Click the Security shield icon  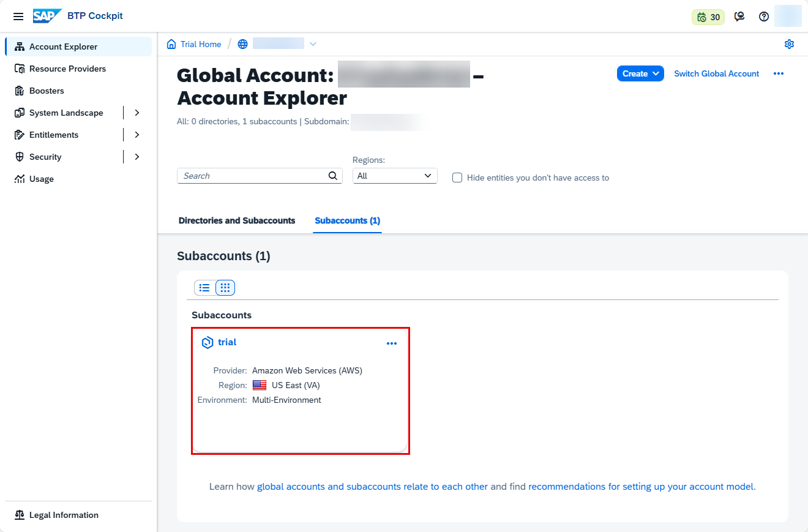pos(19,157)
